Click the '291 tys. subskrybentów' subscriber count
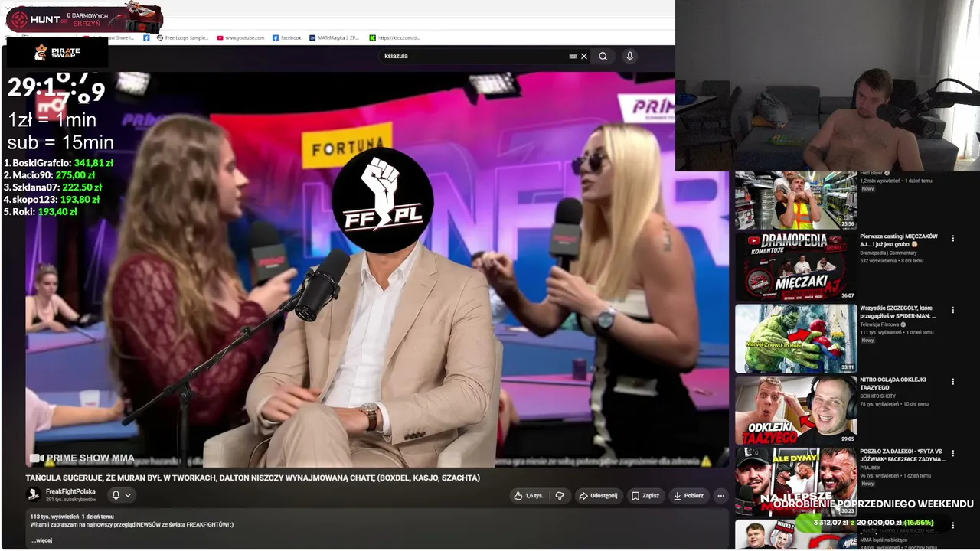This screenshot has height=551, width=980. coord(71,500)
